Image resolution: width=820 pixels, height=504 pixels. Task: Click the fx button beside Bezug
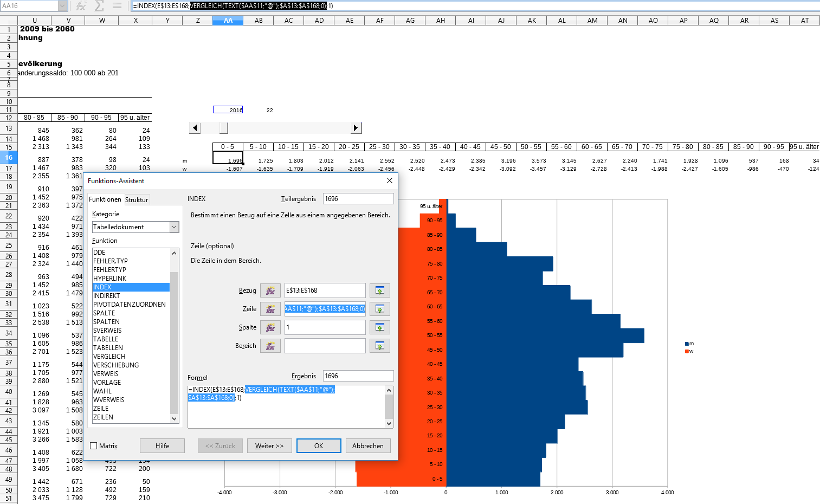[x=270, y=290]
